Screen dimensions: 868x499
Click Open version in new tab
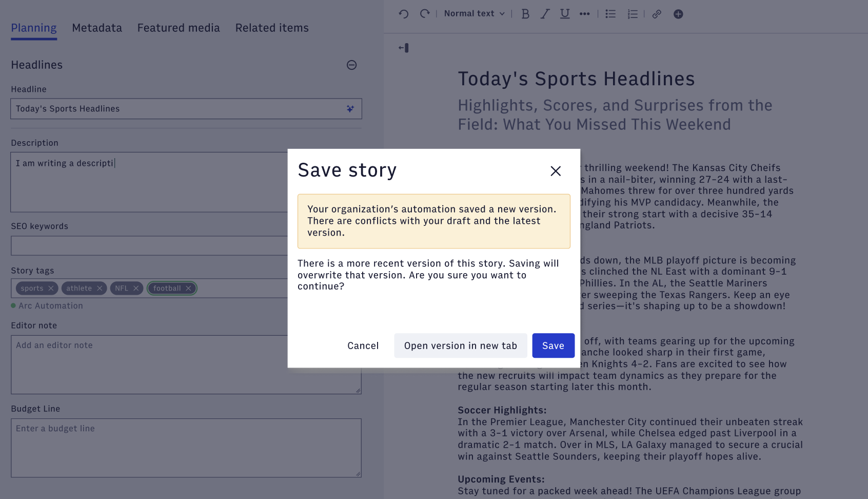pyautogui.click(x=460, y=346)
